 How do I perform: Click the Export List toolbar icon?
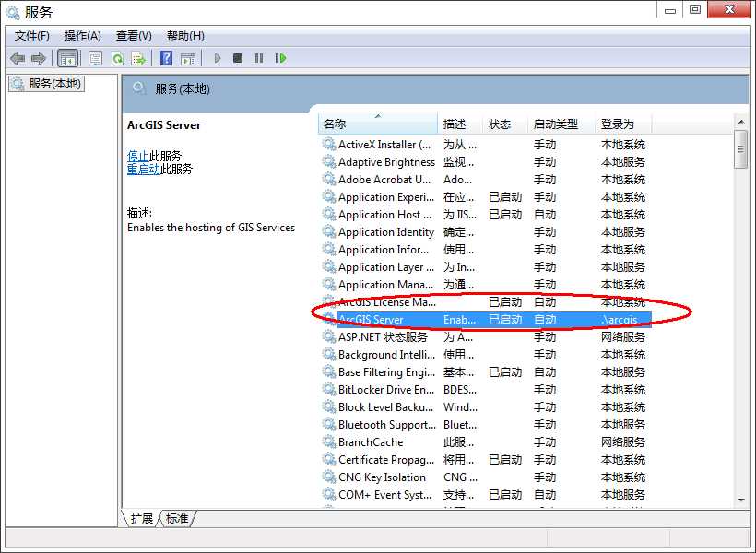coord(139,58)
